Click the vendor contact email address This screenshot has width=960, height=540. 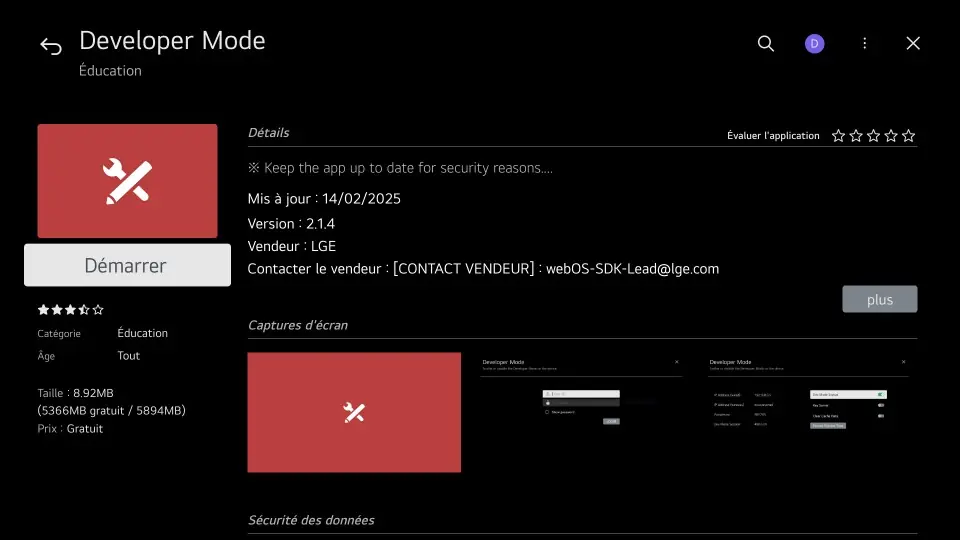click(632, 269)
